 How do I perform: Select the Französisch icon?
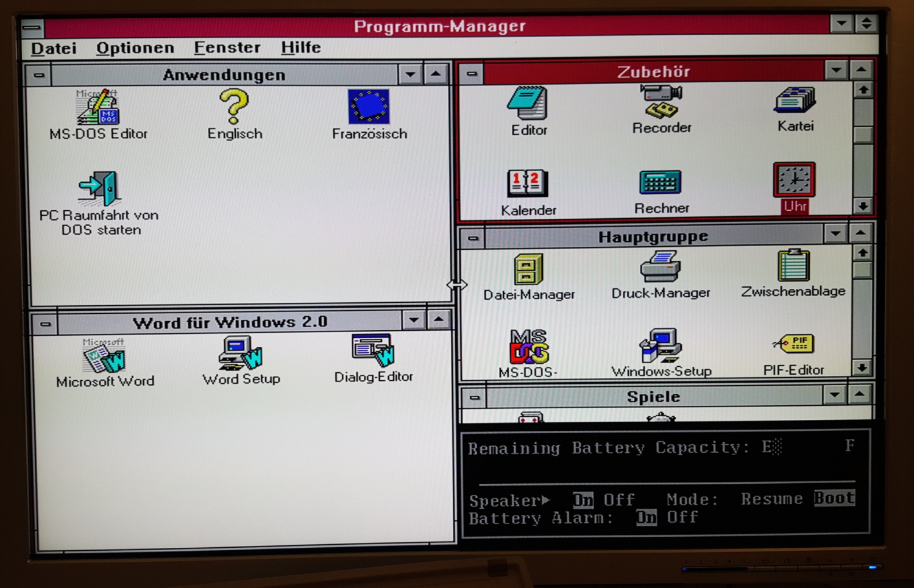point(369,107)
